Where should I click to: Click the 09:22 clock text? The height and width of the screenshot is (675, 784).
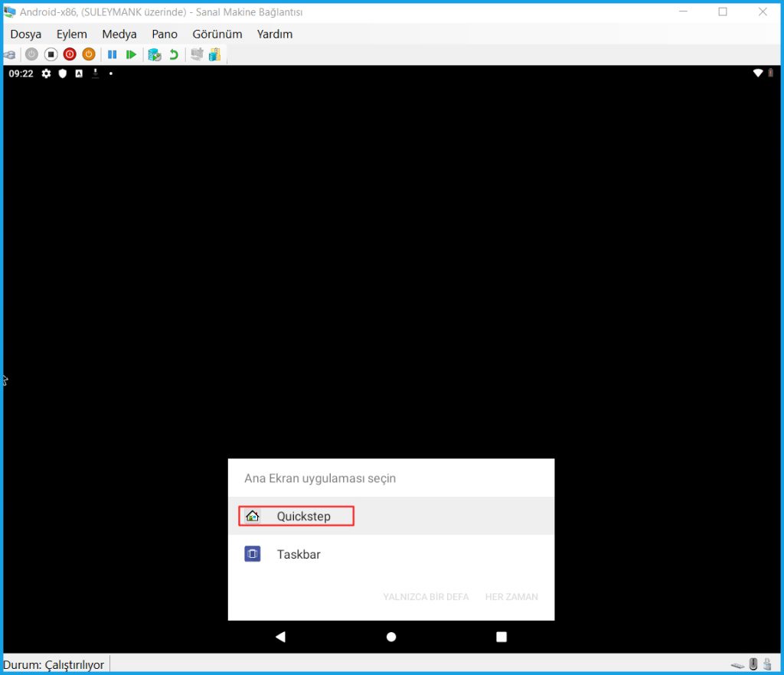click(21, 73)
